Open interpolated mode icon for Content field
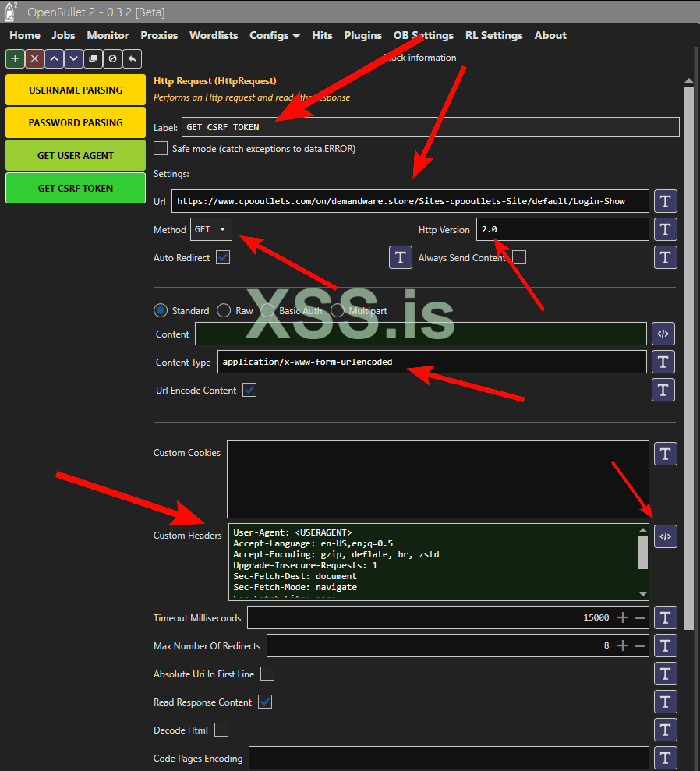Screen dimensions: 700x771 point(663,334)
